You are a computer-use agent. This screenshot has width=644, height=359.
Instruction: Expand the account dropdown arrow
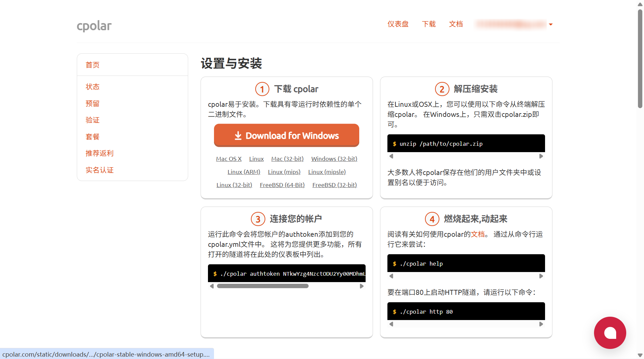(550, 24)
